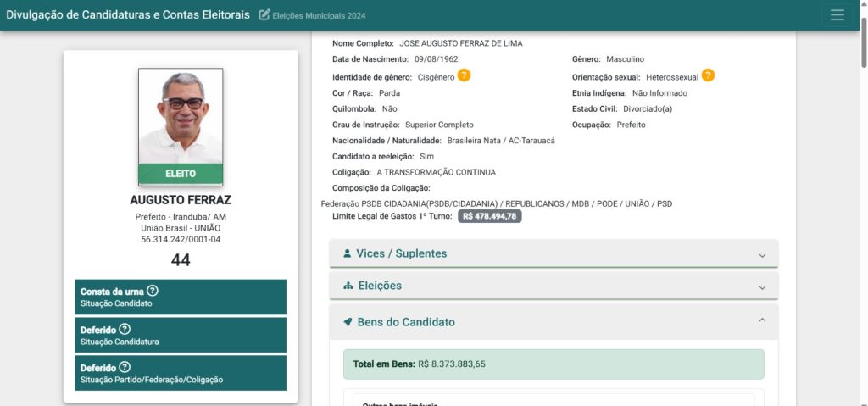Click Cor / Raça value Parda
This screenshot has width=868, height=406.
pos(390,93)
